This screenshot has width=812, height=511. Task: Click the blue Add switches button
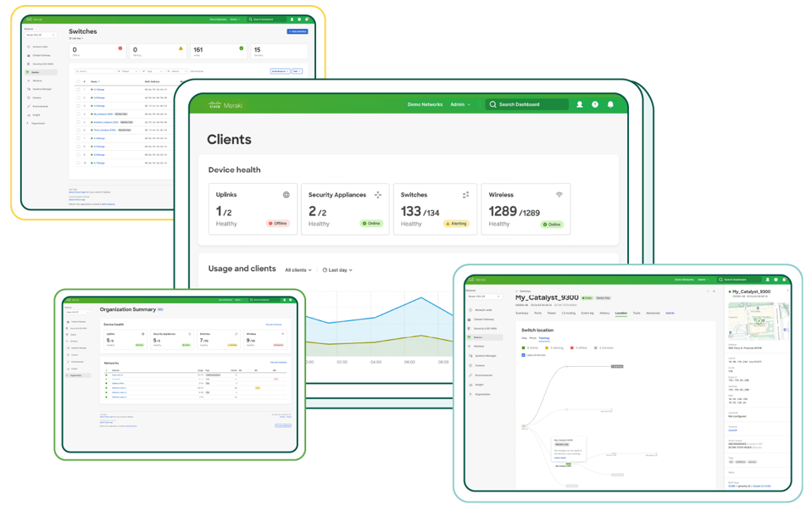point(297,31)
